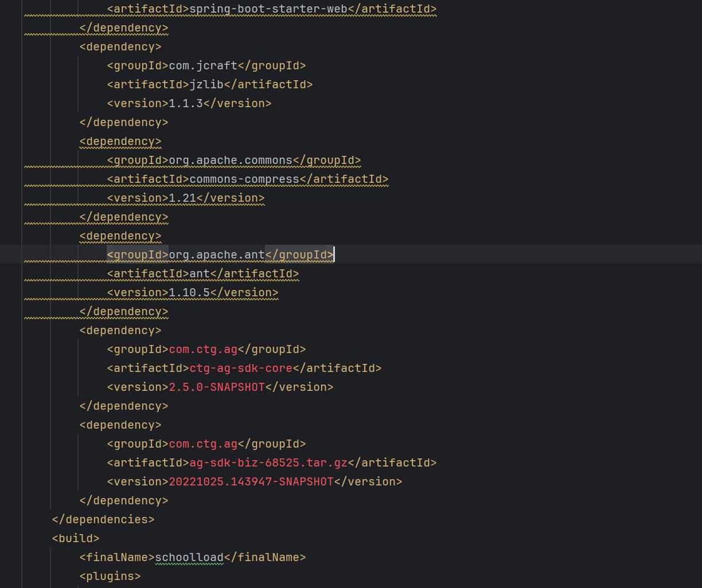Click the <dependency> tag above ag-sdk-biz-68525.tar.gz
The width and height of the screenshot is (702, 588).
(x=120, y=425)
